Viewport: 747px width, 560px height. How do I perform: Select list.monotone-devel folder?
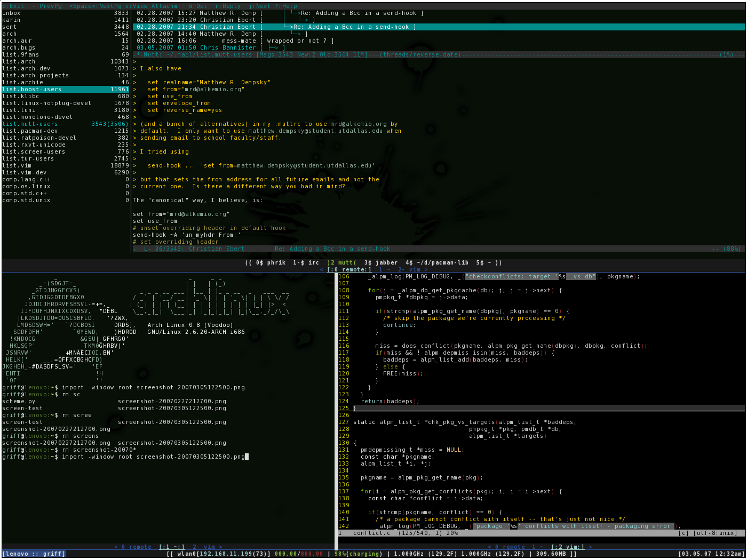[x=66, y=117]
